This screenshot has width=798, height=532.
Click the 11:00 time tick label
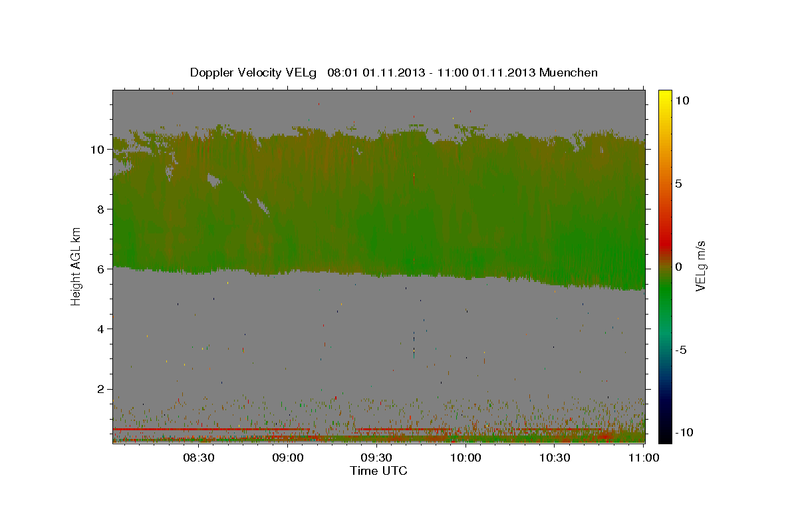click(644, 458)
